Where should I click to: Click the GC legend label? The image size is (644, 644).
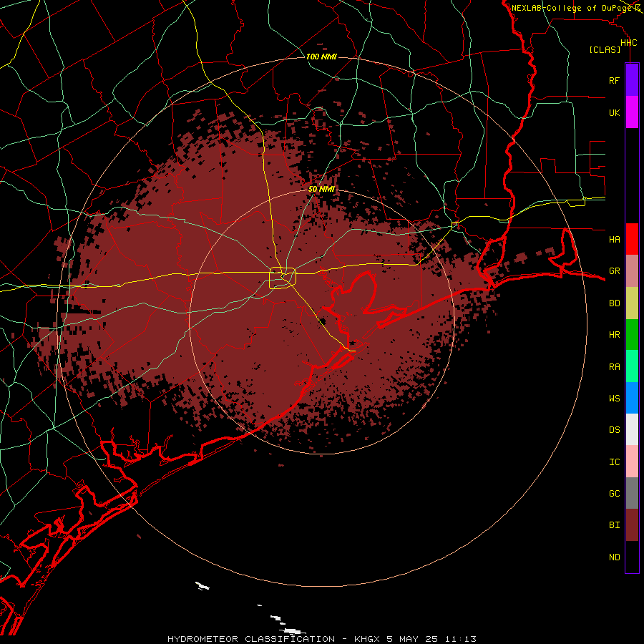pyautogui.click(x=614, y=494)
